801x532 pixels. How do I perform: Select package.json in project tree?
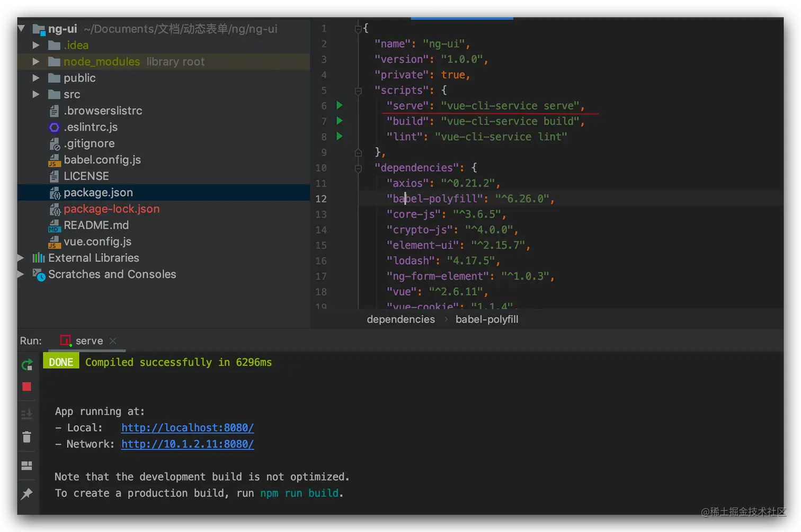click(164, 193)
